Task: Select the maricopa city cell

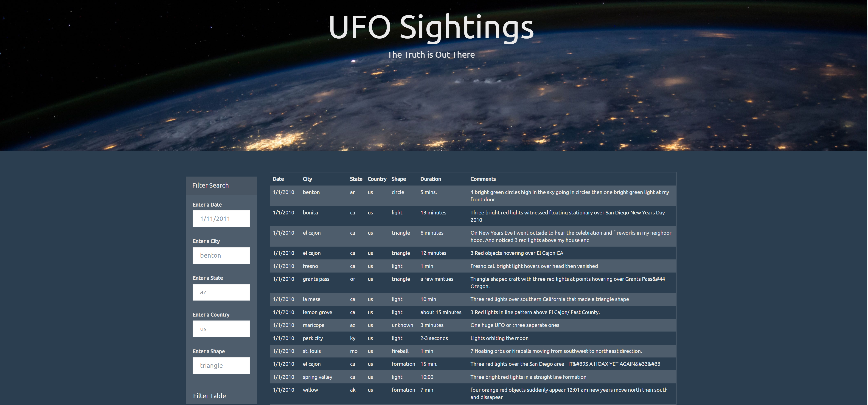Action: (313, 325)
